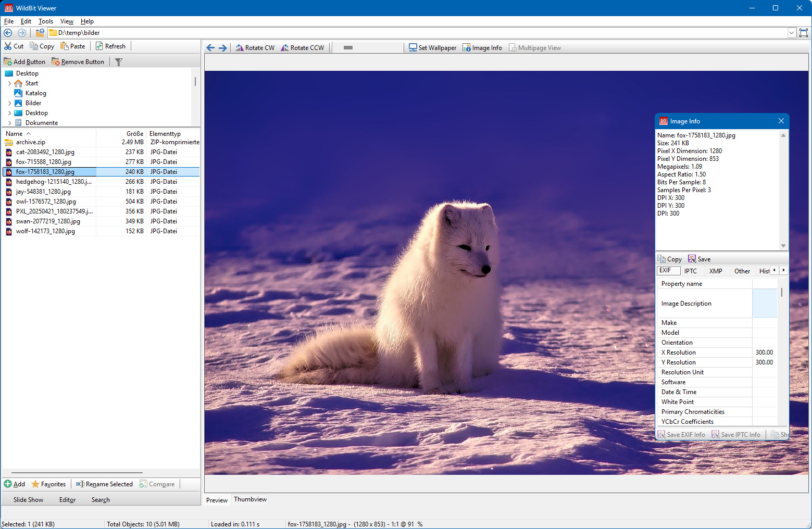Click the Rotate CCW icon
This screenshot has height=529, width=812.
[x=285, y=48]
